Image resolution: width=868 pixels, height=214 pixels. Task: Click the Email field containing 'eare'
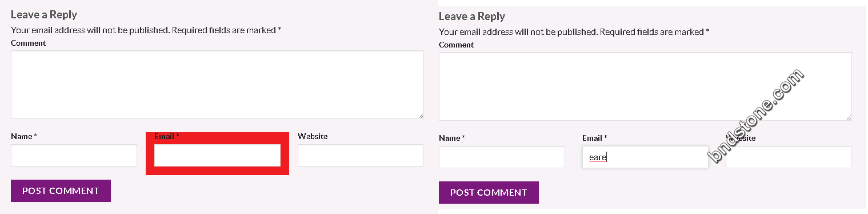[x=645, y=157]
